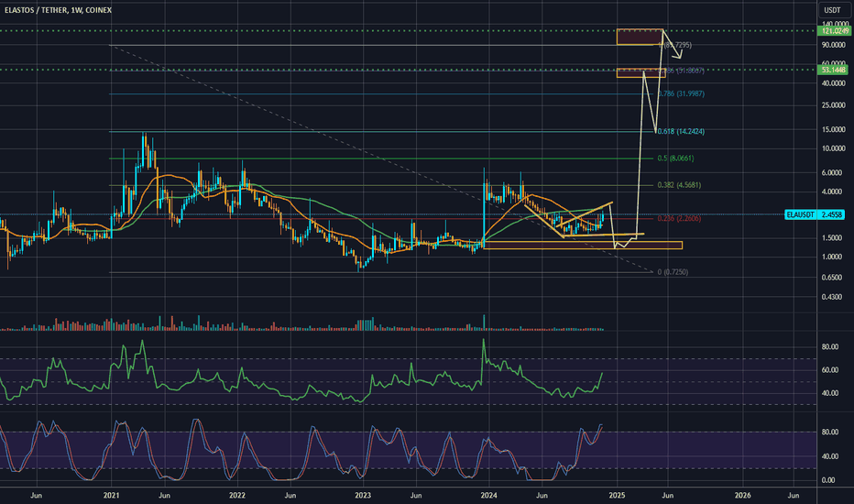Click the projected arrow tip near 90.0000
Screen dimensions: 854x504
680,57
